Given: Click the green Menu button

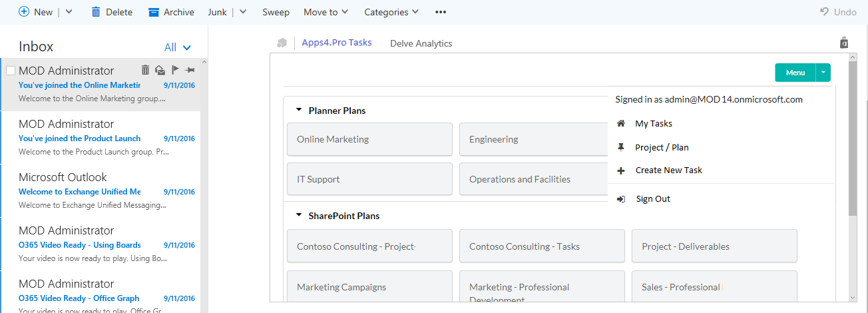Looking at the screenshot, I should pyautogui.click(x=795, y=73).
